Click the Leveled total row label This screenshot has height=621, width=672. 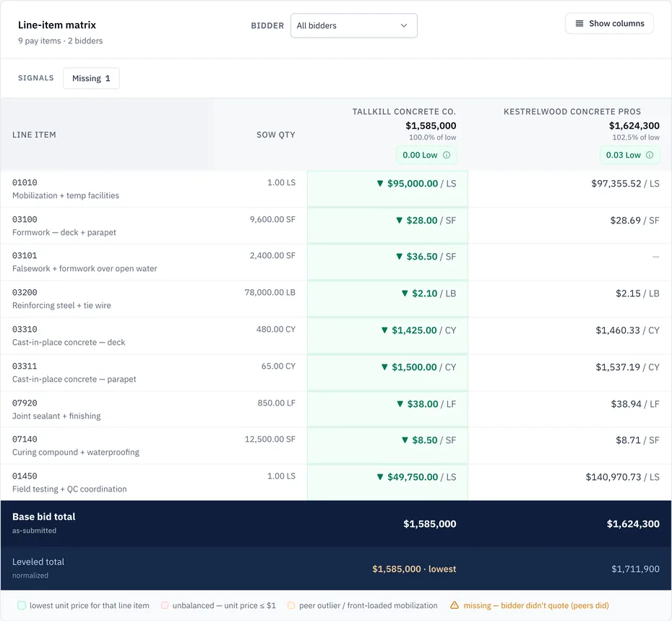coord(38,562)
